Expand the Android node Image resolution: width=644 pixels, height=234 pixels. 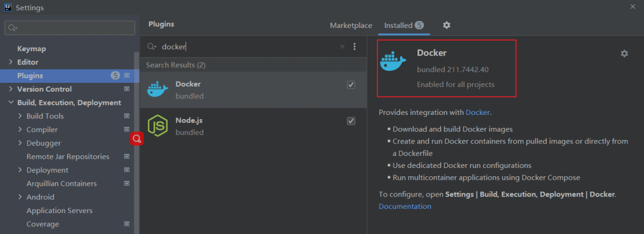(20, 197)
